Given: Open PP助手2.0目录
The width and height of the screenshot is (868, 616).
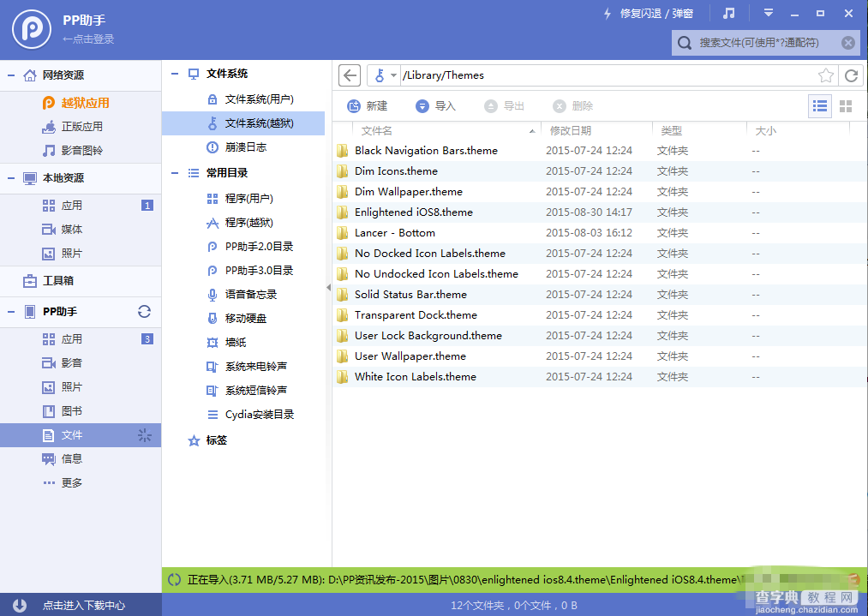Looking at the screenshot, I should pos(243,246).
